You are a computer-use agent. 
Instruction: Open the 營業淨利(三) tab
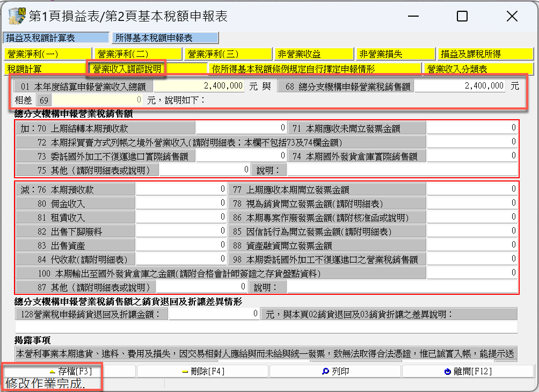coord(229,54)
